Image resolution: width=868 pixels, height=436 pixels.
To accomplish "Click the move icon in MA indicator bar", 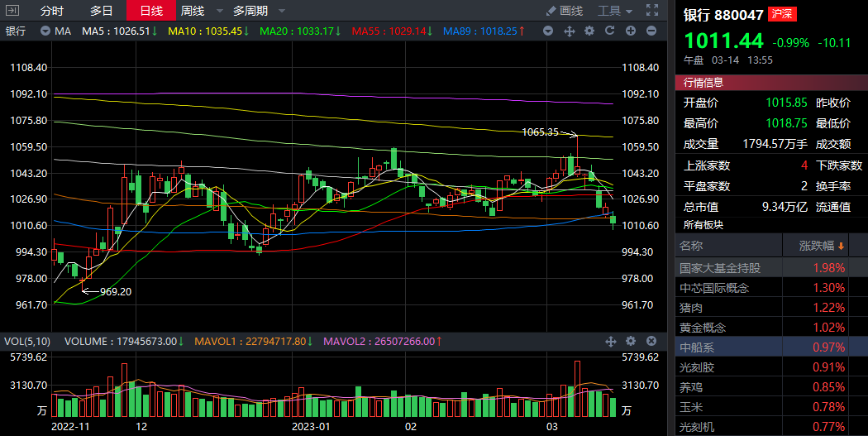I will click(x=569, y=31).
